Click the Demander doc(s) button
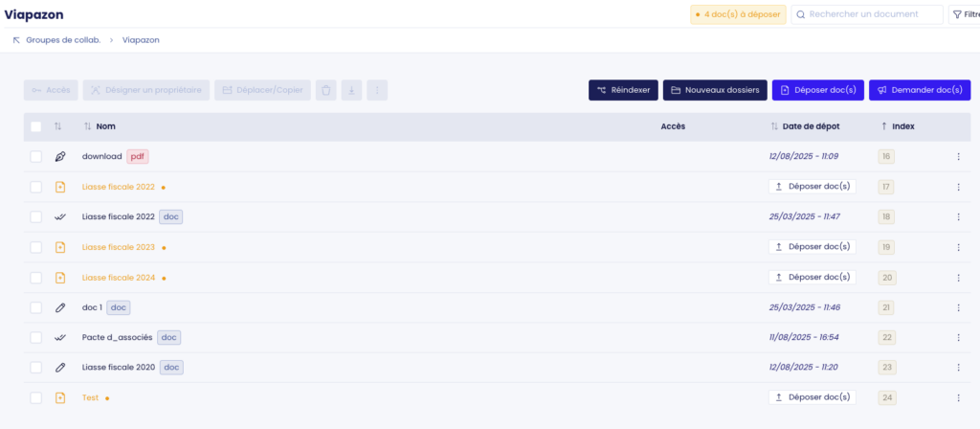The width and height of the screenshot is (980, 429). tap(919, 90)
